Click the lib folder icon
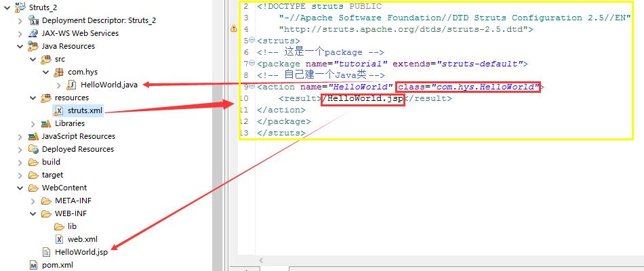 pyautogui.click(x=59, y=227)
